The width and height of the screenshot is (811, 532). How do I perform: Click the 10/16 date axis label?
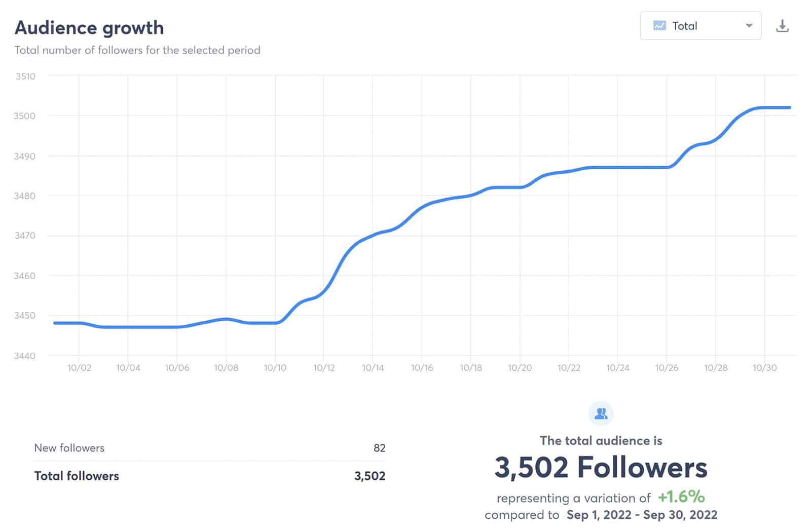(x=422, y=368)
